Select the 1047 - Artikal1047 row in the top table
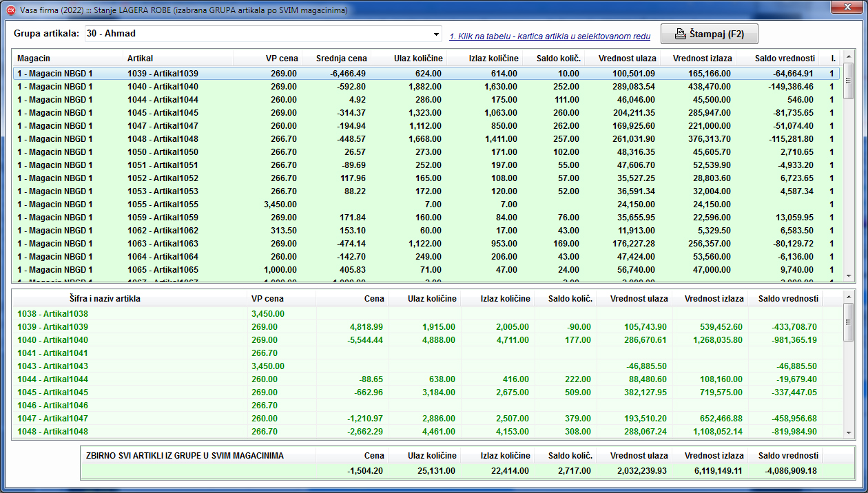 coord(428,126)
